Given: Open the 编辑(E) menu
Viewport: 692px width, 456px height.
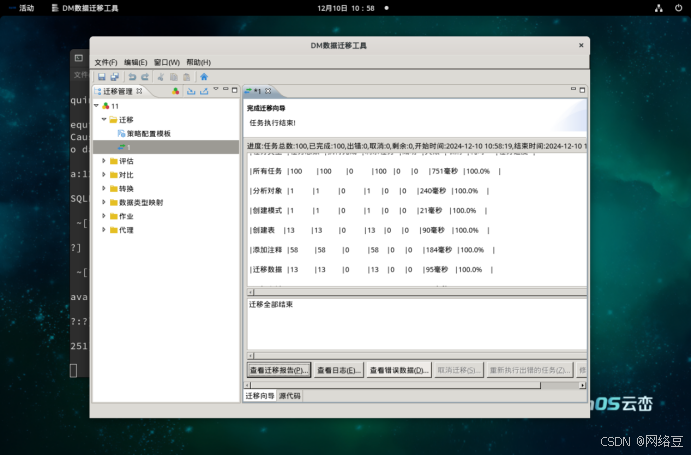Looking at the screenshot, I should (x=135, y=62).
